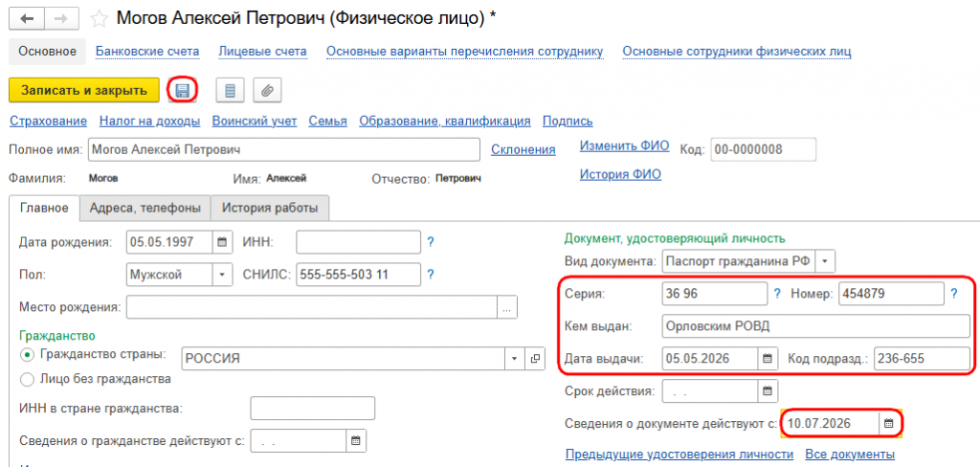Viewport: 980px width, 467px height.
Task: Open Основные варианты перечисления сотруднику
Action: 465,52
